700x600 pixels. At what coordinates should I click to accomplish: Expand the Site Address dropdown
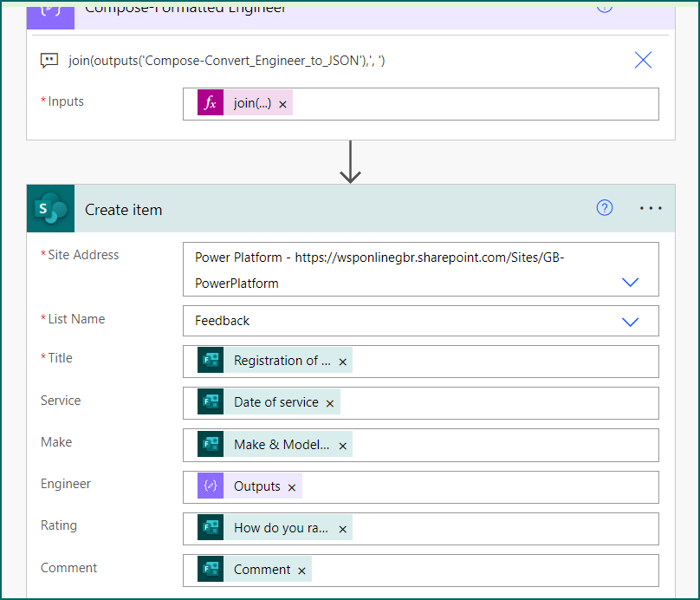[x=630, y=283]
